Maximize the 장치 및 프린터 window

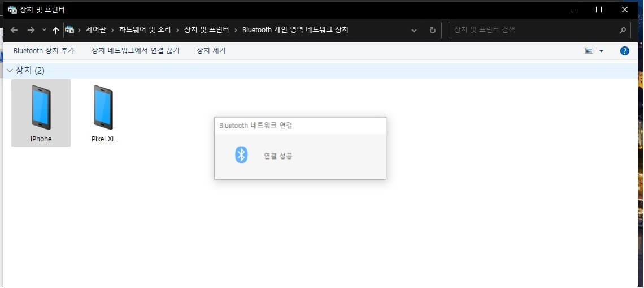(x=599, y=10)
